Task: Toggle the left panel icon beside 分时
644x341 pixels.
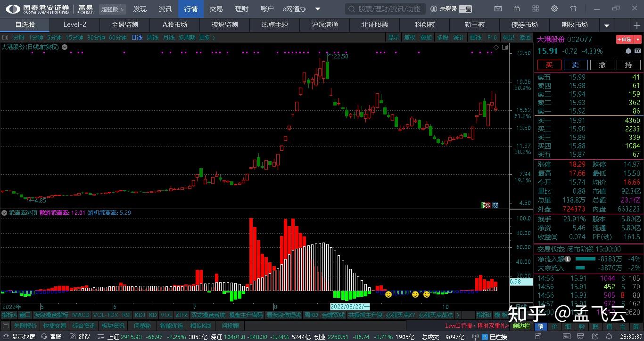Action: pos(5,38)
